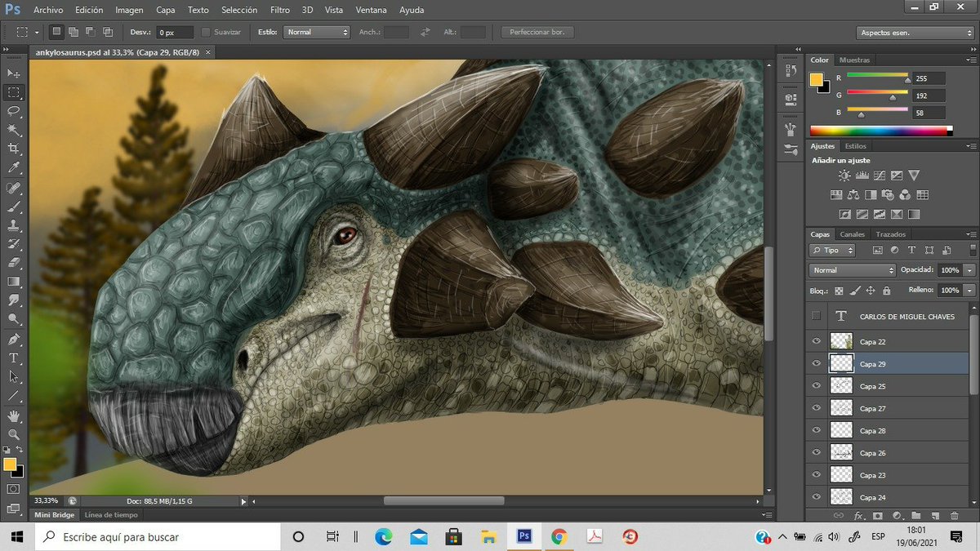Open the layer blend mode Normal dropdown
The width and height of the screenshot is (980, 551).
tap(853, 270)
